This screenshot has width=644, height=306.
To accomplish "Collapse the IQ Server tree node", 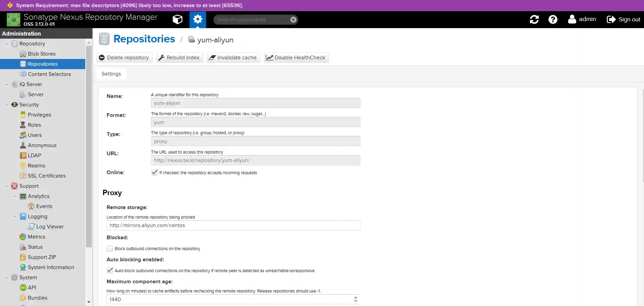I will point(6,84).
